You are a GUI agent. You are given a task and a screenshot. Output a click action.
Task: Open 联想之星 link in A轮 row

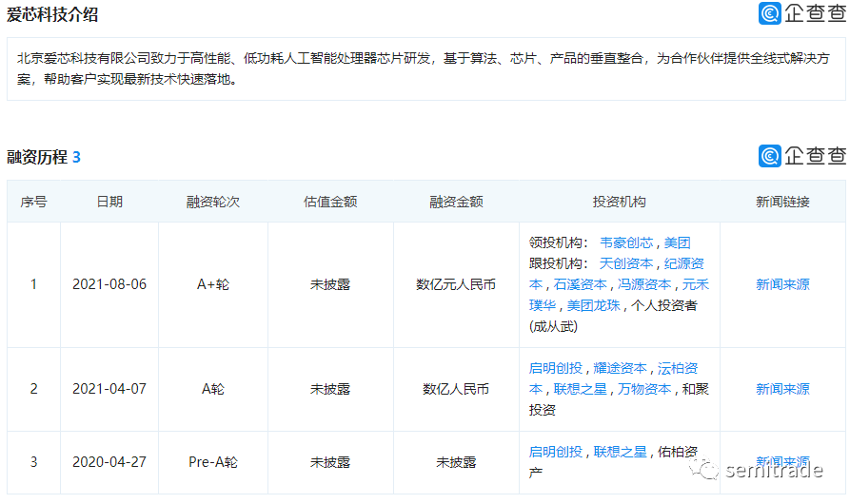580,389
